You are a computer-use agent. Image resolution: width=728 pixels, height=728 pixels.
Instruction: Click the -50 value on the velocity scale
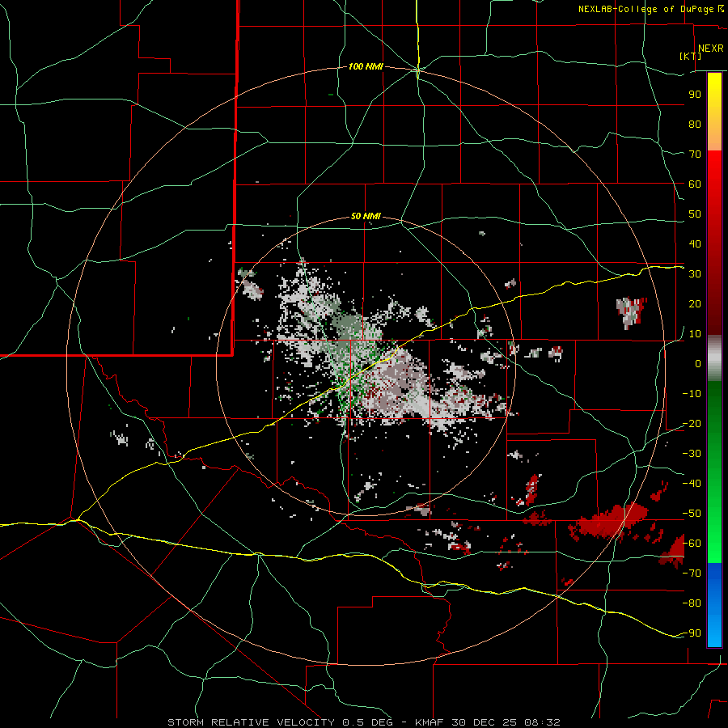[x=692, y=514]
